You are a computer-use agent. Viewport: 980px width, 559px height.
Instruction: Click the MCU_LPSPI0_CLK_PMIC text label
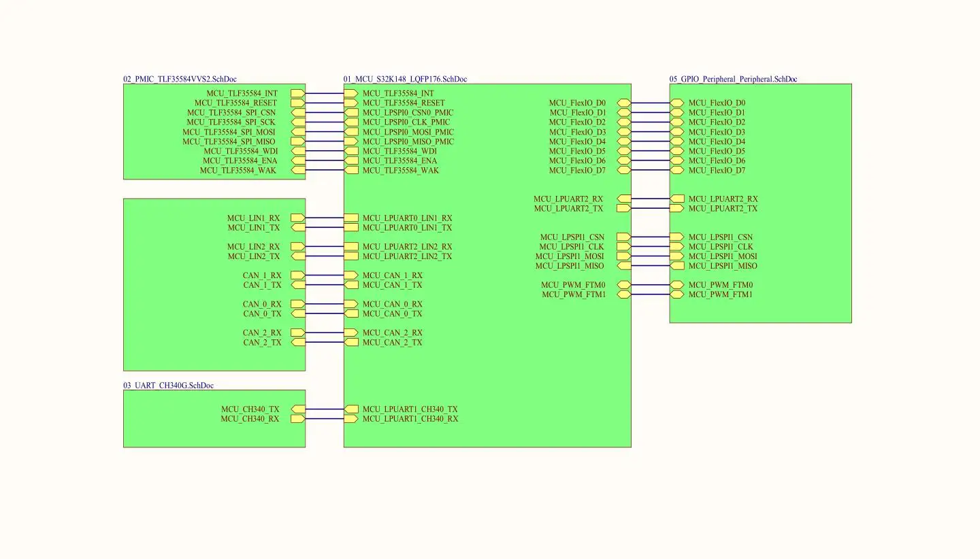pos(406,122)
